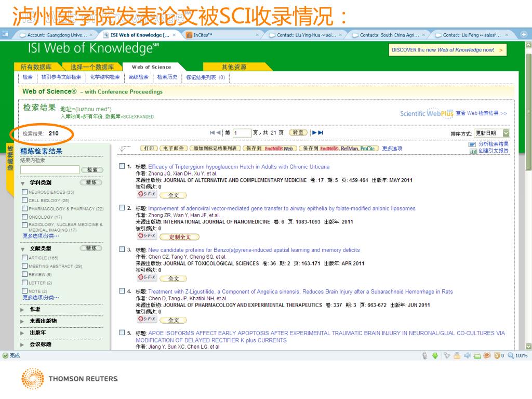Click the magnifier zoom icon in status bar
The height and width of the screenshot is (399, 532).
[x=511, y=355]
